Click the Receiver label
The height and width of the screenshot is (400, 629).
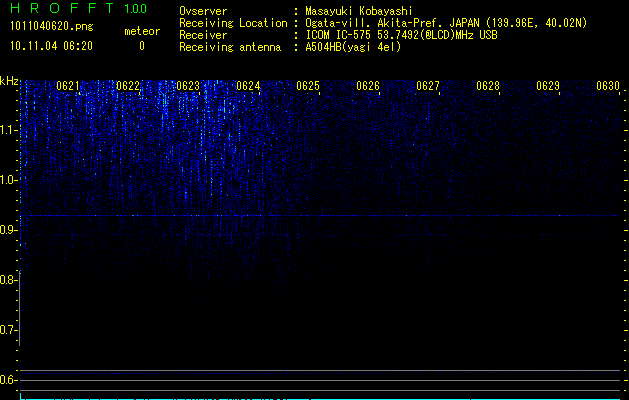pyautogui.click(x=203, y=35)
